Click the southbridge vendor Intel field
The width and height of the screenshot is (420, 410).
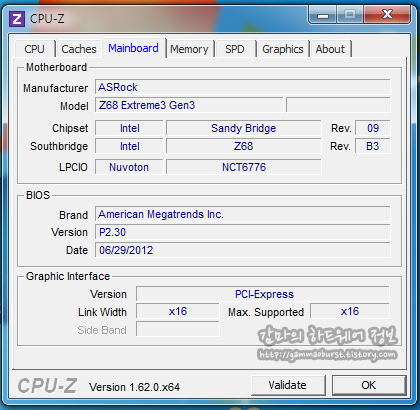tap(129, 146)
